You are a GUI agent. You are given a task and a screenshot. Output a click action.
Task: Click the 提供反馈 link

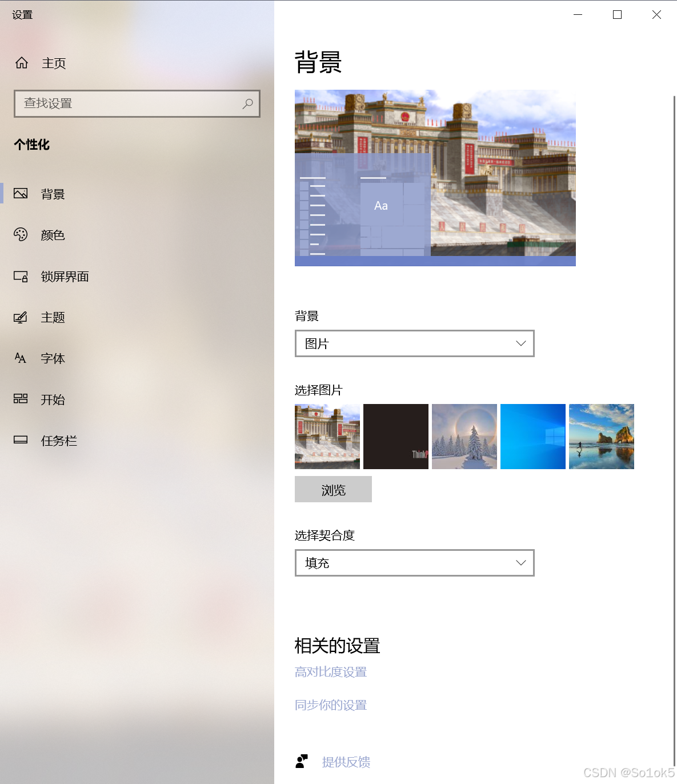coord(346,762)
